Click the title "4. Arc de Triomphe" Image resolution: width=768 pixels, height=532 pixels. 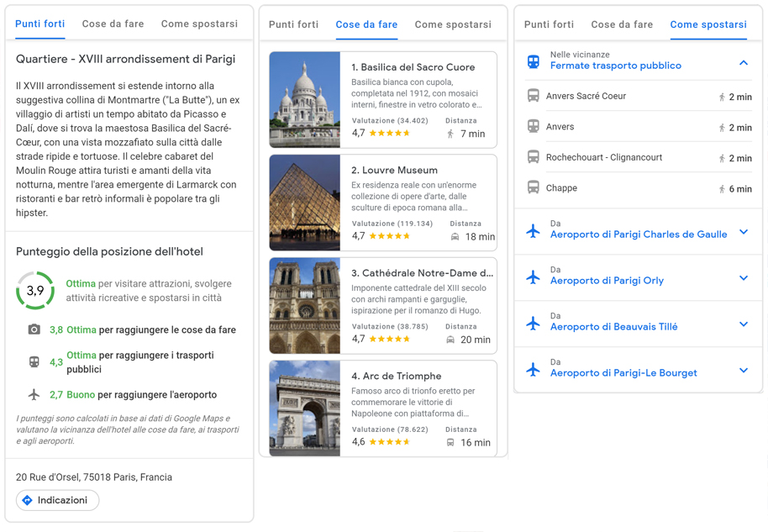click(x=397, y=376)
